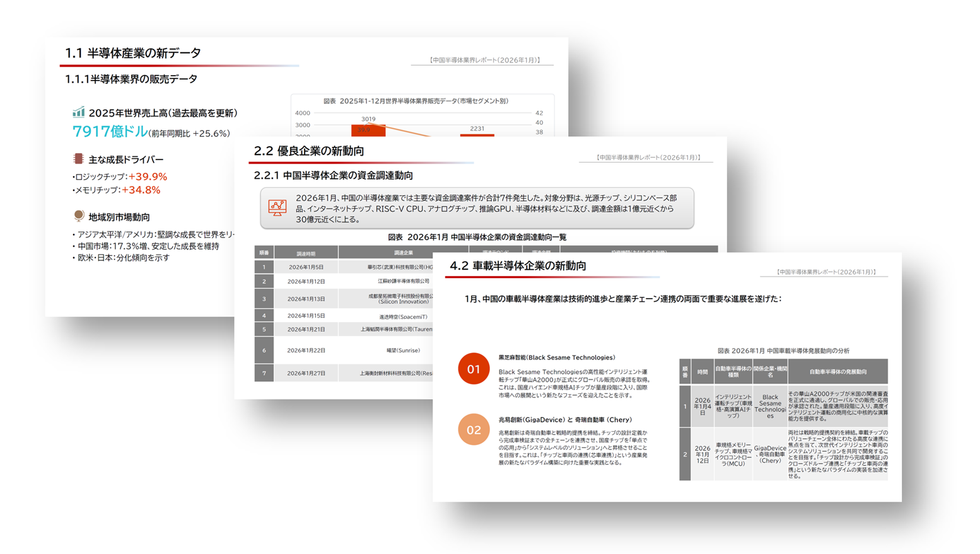This screenshot has width=980, height=554.
Task: Click the 進迭時空(SpacemiT) company cell
Action: (x=403, y=316)
